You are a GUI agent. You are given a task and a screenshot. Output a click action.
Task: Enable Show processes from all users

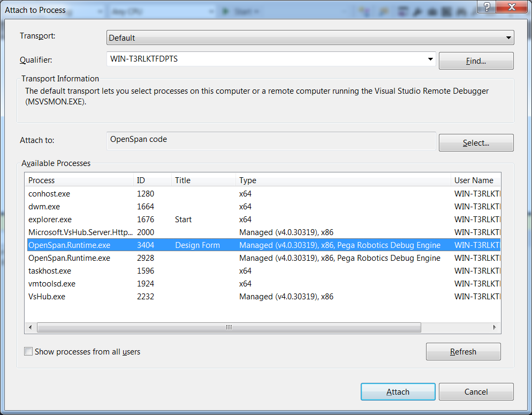pyautogui.click(x=28, y=352)
